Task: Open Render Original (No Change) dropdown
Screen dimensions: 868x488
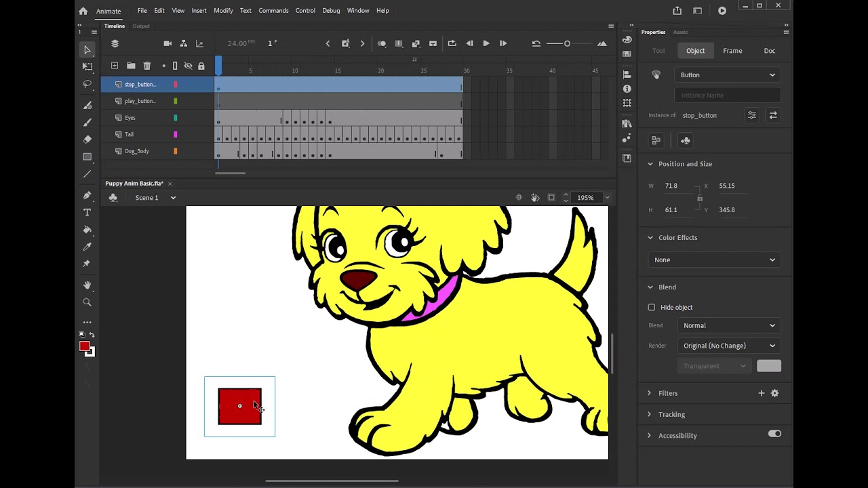Action: (729, 346)
